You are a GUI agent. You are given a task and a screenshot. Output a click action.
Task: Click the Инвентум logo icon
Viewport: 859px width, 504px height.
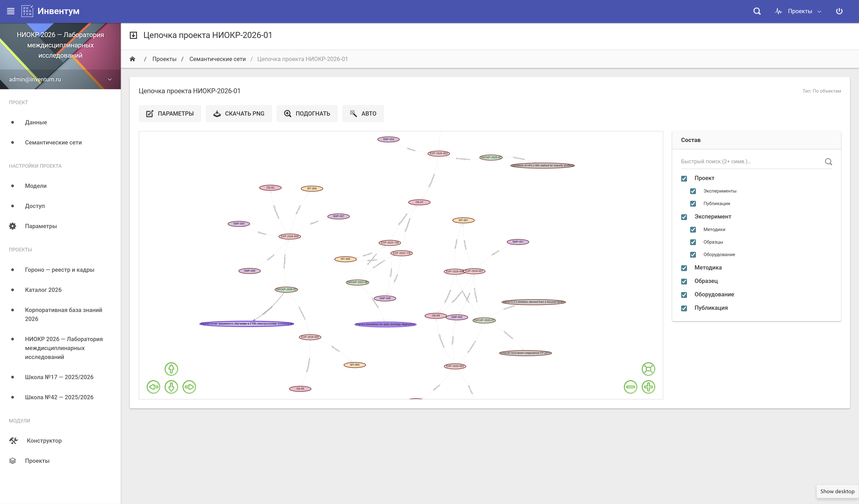pos(27,11)
